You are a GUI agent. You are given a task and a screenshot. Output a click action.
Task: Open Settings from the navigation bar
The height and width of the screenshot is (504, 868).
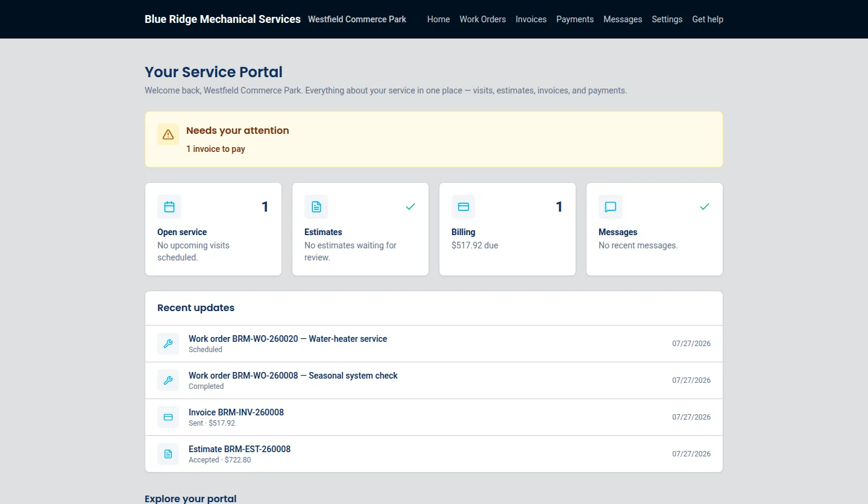click(x=667, y=19)
